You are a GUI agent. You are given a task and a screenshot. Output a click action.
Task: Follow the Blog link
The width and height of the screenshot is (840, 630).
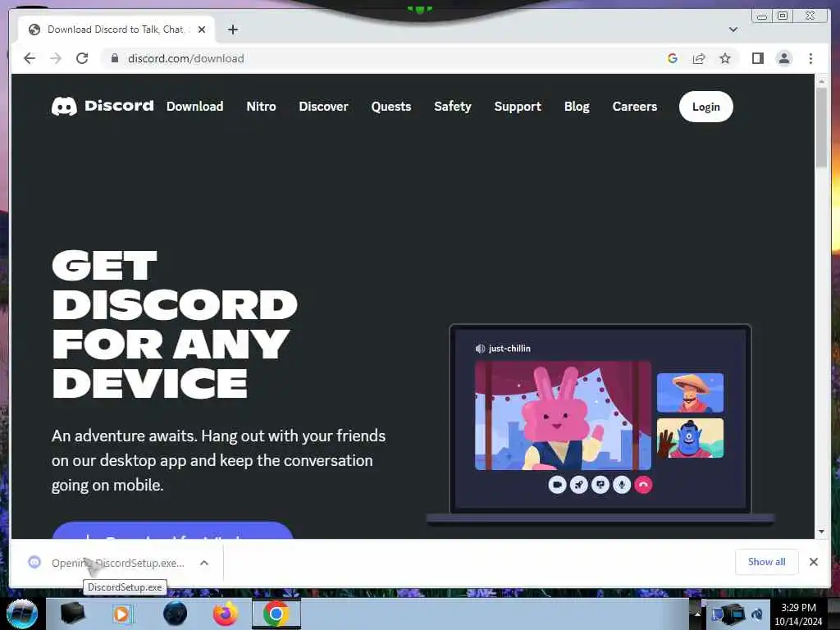(x=577, y=106)
